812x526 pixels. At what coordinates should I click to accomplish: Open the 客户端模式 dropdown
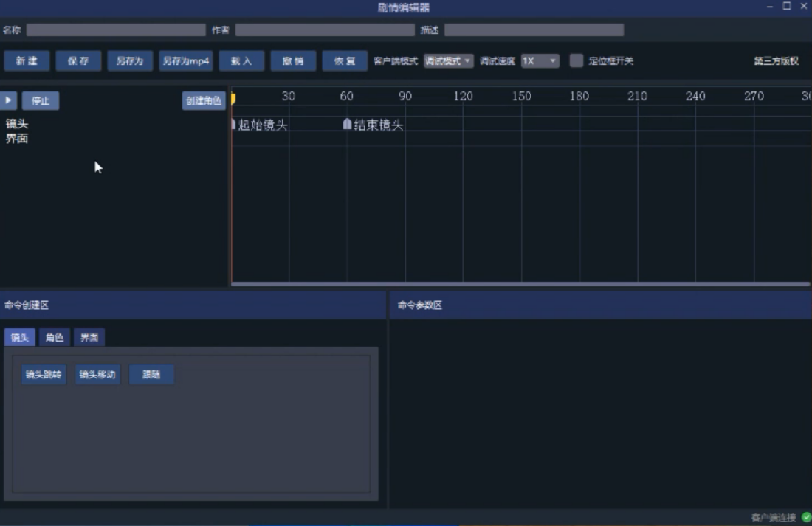[448, 61]
